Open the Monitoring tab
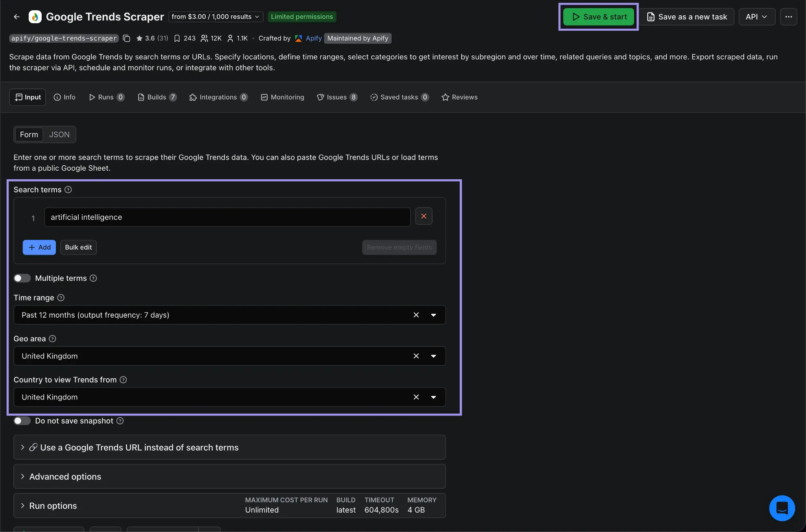Viewport: 806px width, 532px height. [283, 97]
